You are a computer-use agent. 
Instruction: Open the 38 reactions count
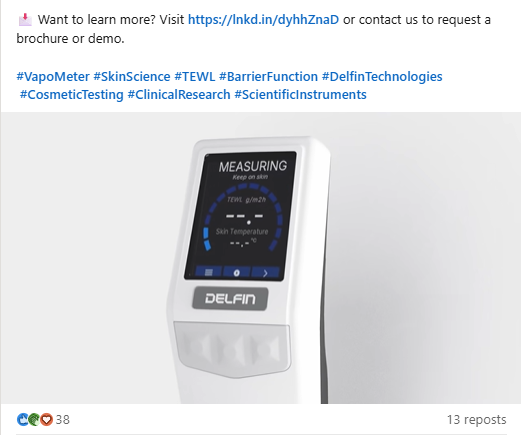click(63, 420)
